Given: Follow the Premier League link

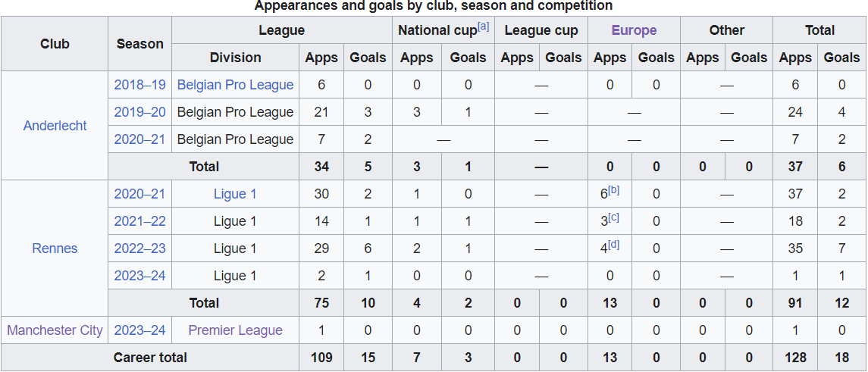Looking at the screenshot, I should (235, 330).
